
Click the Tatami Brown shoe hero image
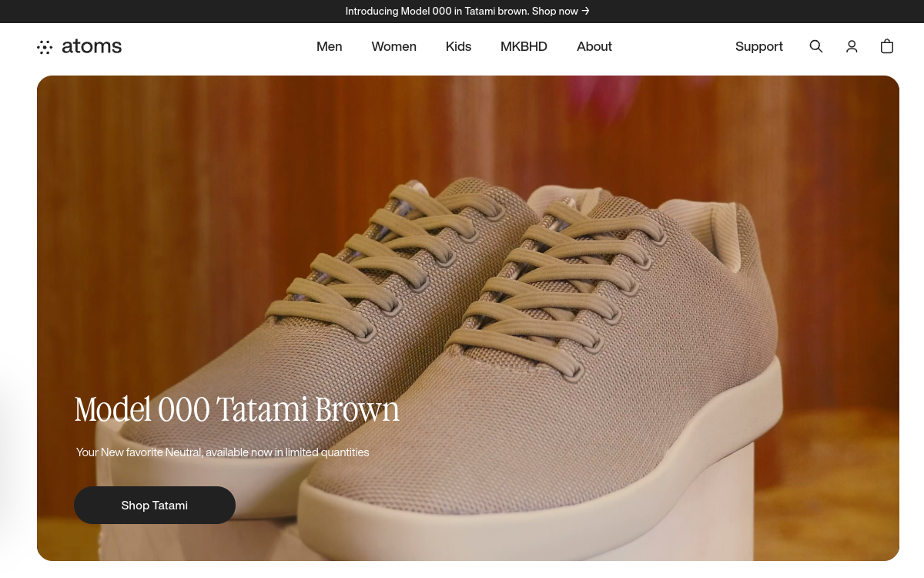468,318
